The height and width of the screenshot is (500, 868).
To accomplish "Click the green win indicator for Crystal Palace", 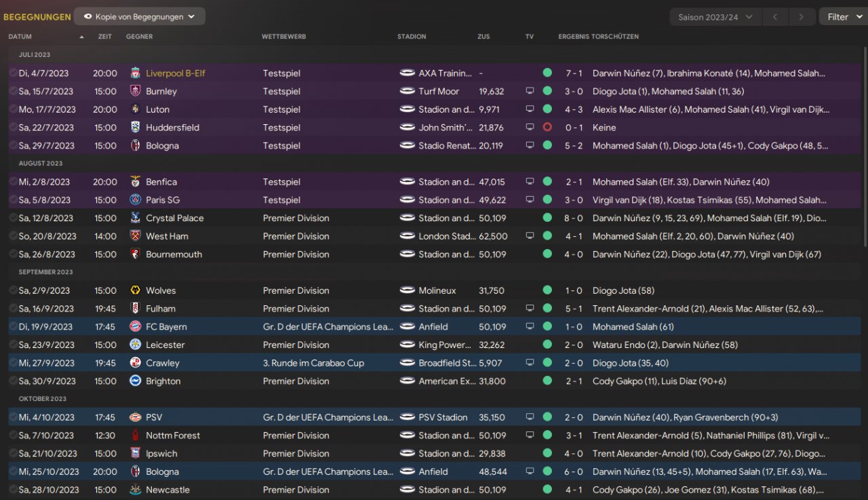I will [547, 218].
